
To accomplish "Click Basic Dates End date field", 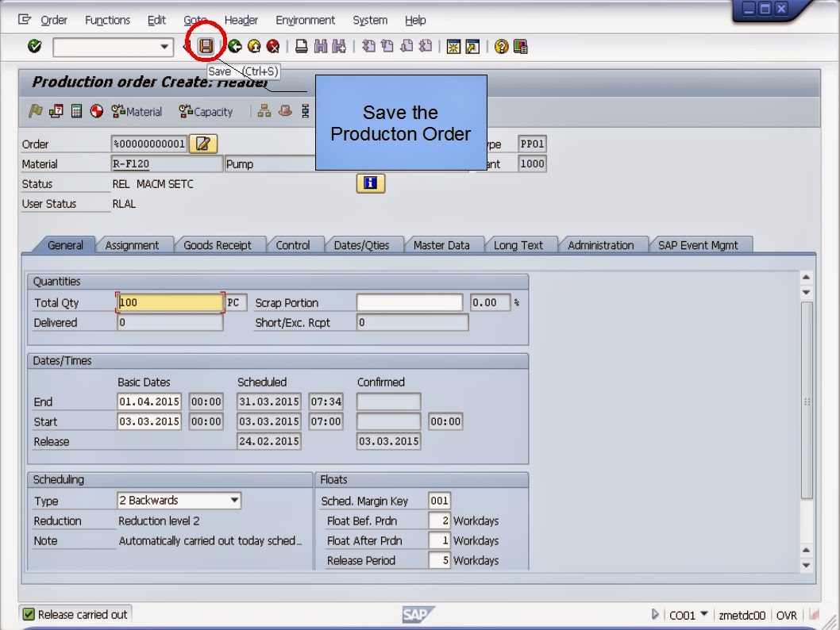I will click(x=149, y=401).
